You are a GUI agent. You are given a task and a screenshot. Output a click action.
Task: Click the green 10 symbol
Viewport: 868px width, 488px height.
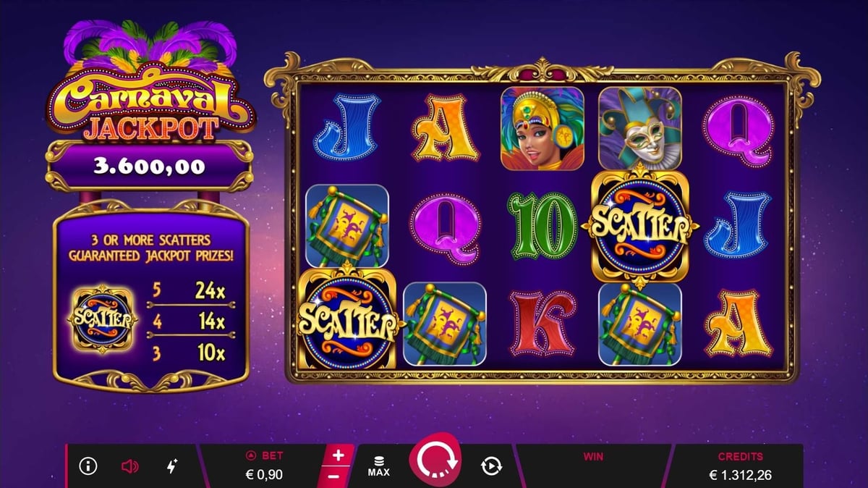pos(542,224)
